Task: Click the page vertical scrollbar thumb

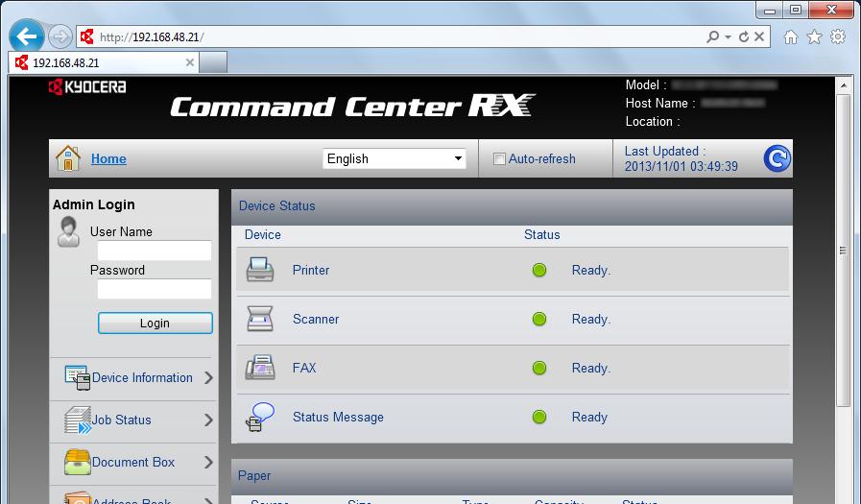Action: point(844,251)
